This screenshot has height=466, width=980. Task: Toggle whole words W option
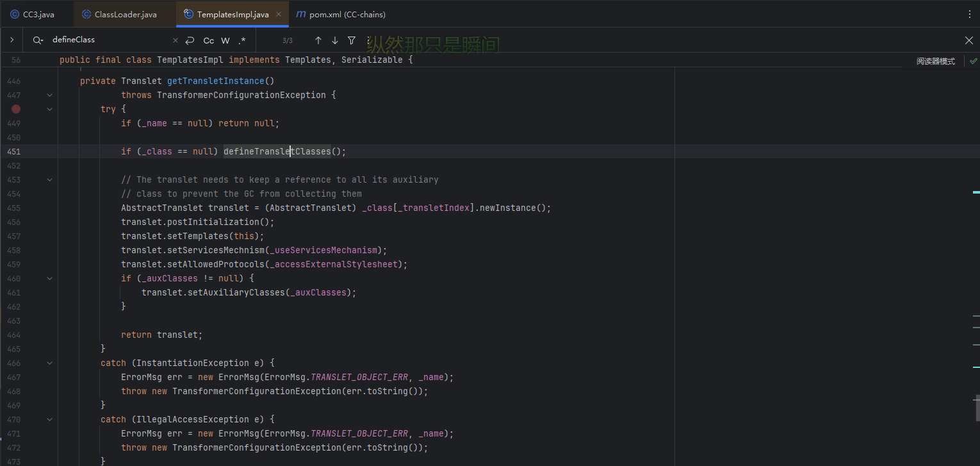(225, 40)
